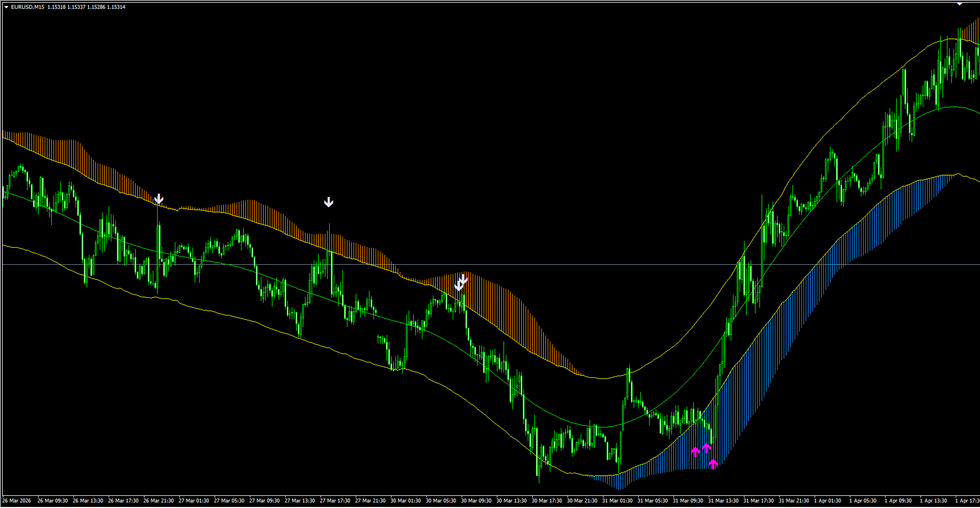Click the 31 Mar 13:30 time label
The image size is (980, 508).
point(723,501)
